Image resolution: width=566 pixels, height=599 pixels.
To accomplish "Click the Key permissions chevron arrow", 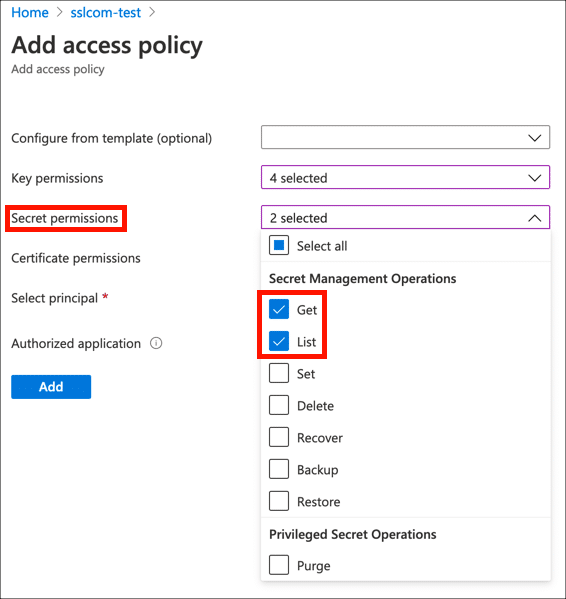I will [535, 178].
